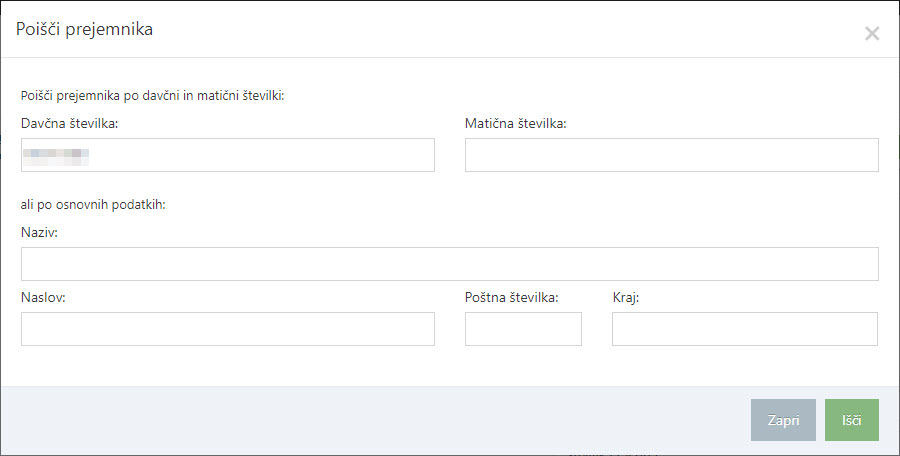The width and height of the screenshot is (900, 456).
Task: Click the "ali po osnovnih podatkih:" text
Action: point(92,205)
